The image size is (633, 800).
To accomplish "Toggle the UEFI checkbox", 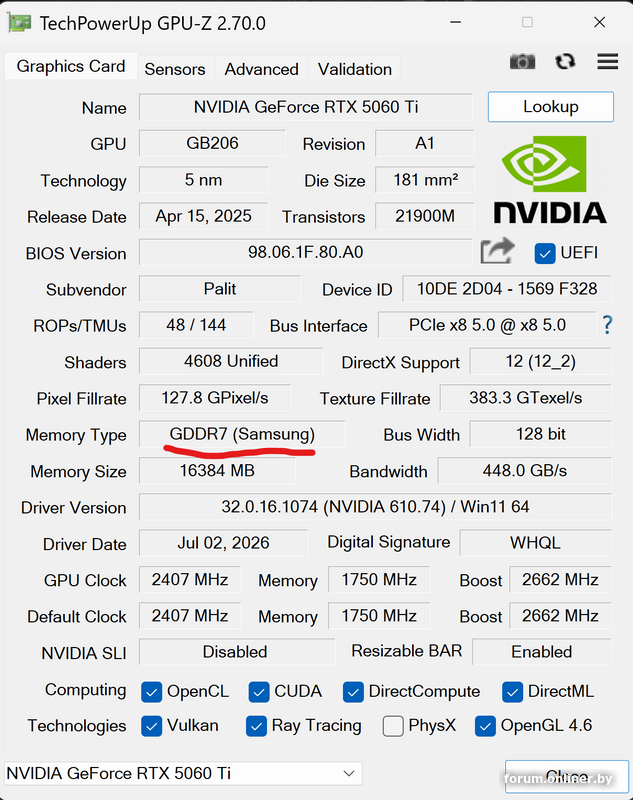I will pyautogui.click(x=545, y=254).
